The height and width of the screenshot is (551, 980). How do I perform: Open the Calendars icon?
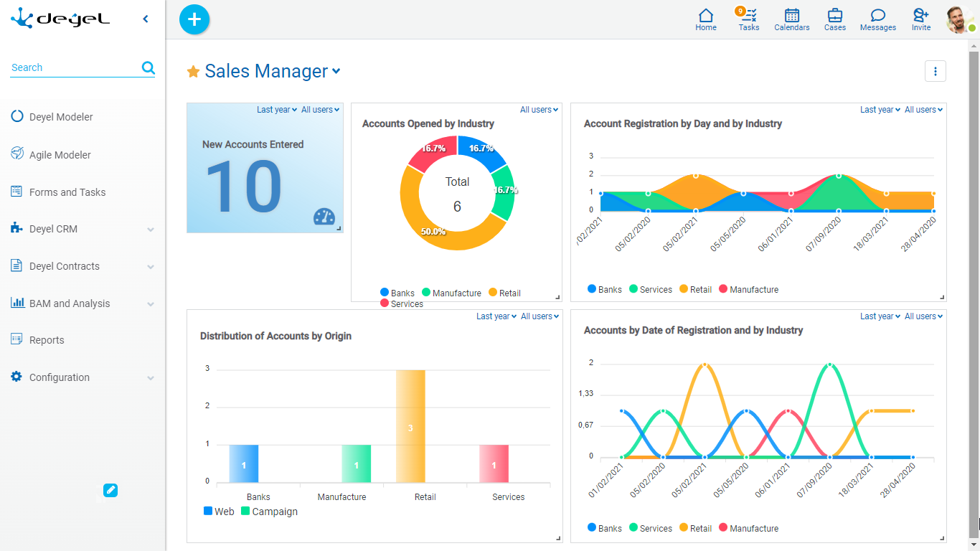792,19
